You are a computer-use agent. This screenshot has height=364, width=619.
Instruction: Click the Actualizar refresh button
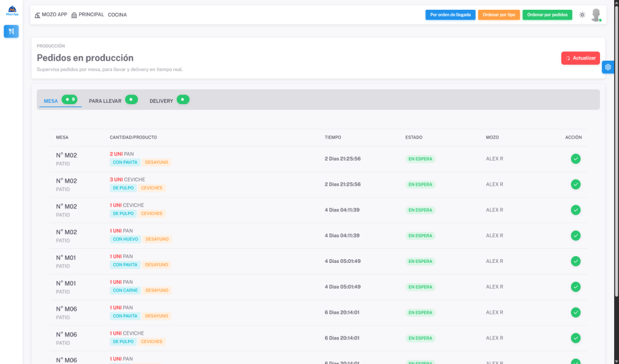pyautogui.click(x=580, y=58)
